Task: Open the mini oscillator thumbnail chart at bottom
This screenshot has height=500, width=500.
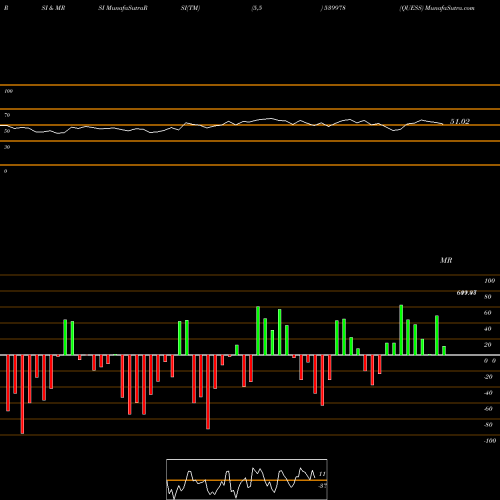Action: (x=247, y=479)
